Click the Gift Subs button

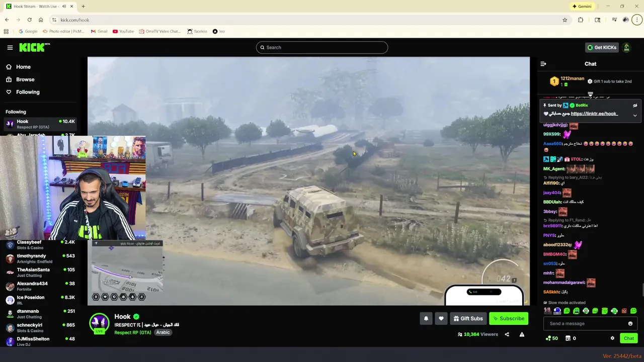pos(468,319)
